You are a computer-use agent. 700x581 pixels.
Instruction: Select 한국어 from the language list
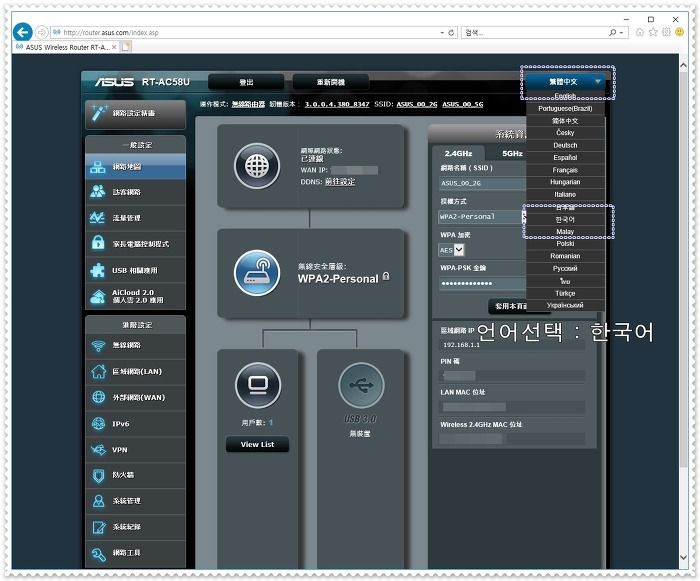565,220
